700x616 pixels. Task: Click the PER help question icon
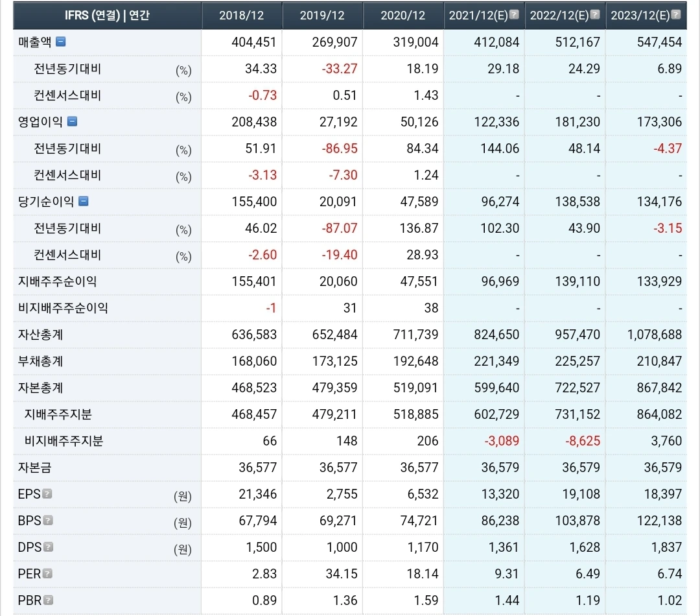[47, 574]
